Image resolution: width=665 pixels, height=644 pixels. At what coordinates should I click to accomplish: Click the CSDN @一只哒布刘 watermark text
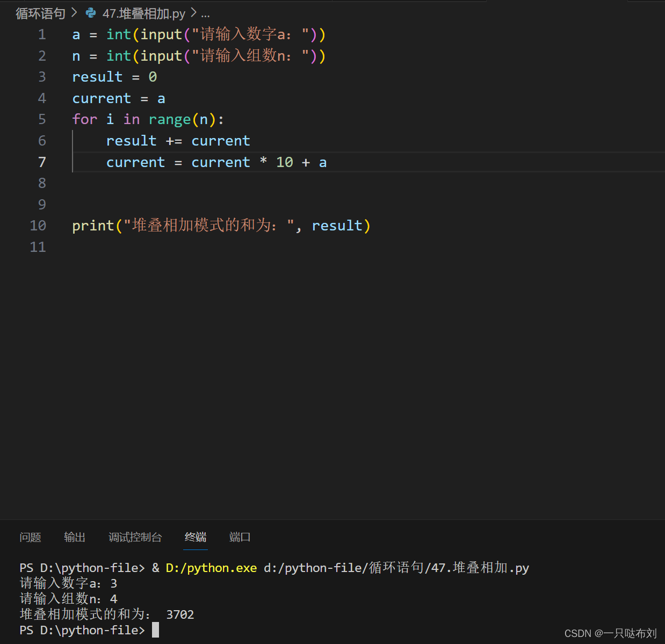pyautogui.click(x=611, y=633)
